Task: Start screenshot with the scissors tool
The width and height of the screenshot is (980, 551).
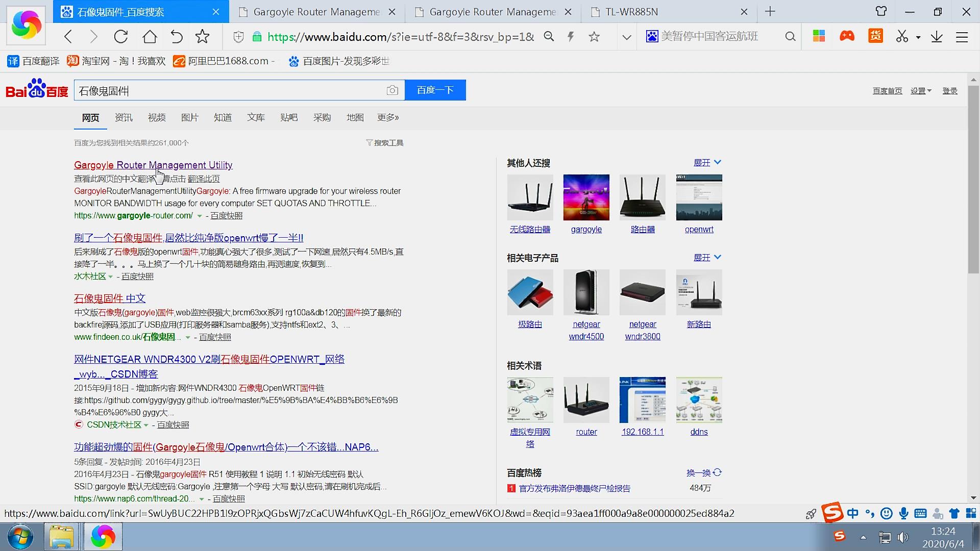Action: point(901,36)
